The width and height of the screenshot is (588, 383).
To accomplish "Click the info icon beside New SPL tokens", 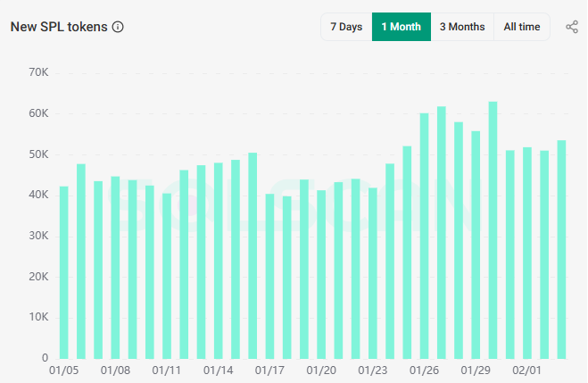I will (x=119, y=27).
